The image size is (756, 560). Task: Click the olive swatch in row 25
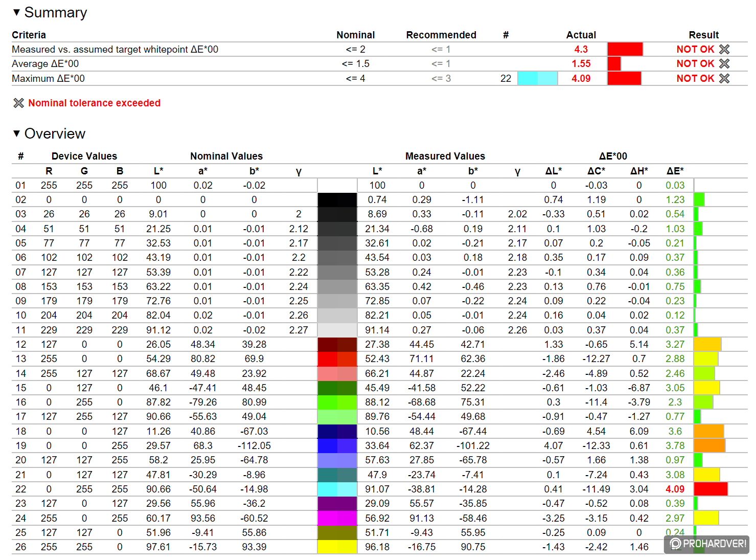[337, 532]
